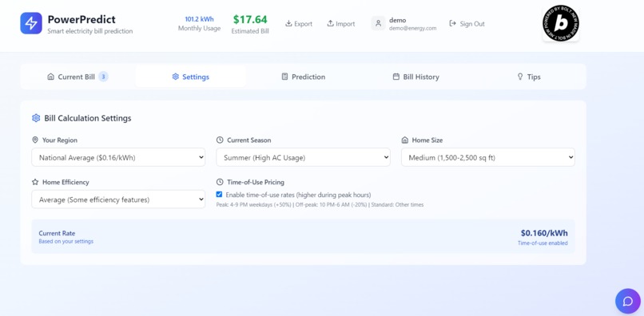Click the lightbulb icon on Tips tab
The height and width of the screenshot is (316, 644).
tap(520, 77)
